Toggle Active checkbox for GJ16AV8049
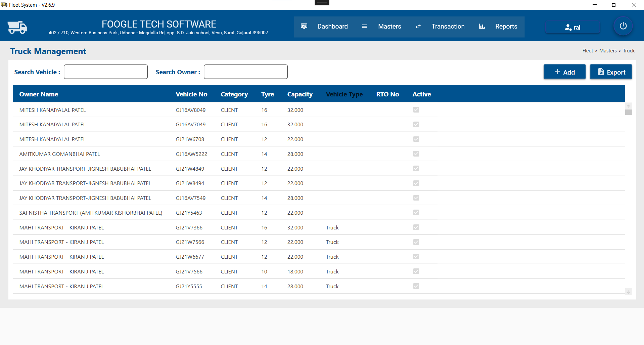644x345 pixels. tap(416, 110)
